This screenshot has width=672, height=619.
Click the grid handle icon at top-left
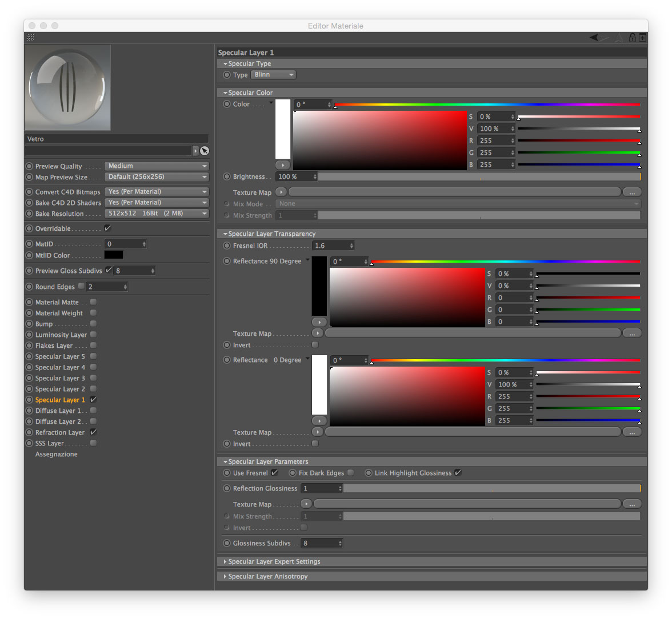[30, 37]
